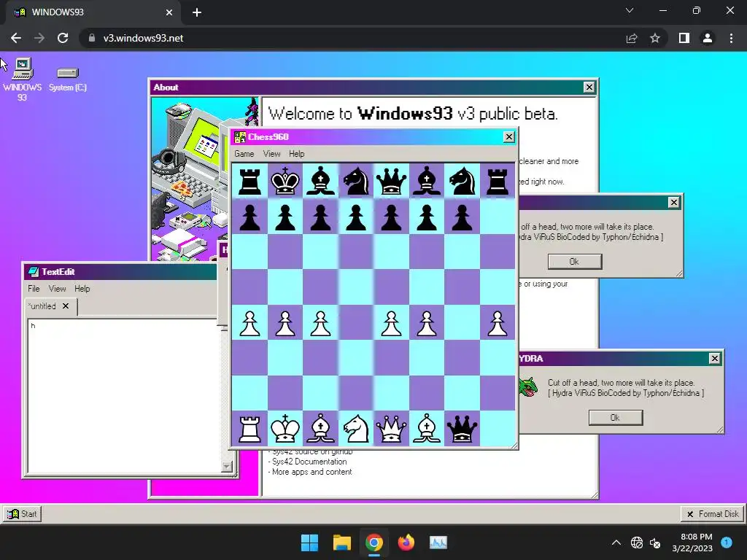Select the white king on the bottom row
Image resolution: width=747 pixels, height=560 pixels.
pyautogui.click(x=285, y=429)
